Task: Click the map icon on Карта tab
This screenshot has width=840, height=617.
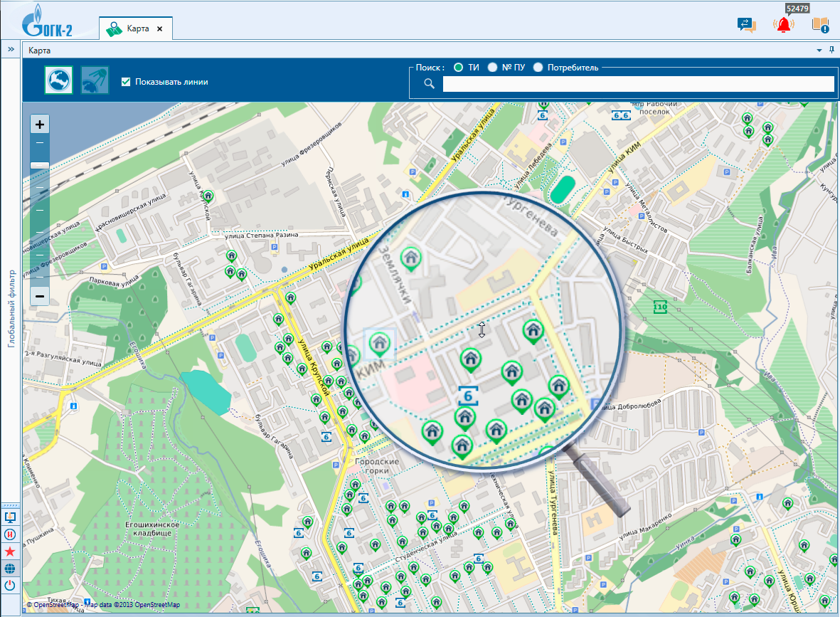Action: click(114, 29)
